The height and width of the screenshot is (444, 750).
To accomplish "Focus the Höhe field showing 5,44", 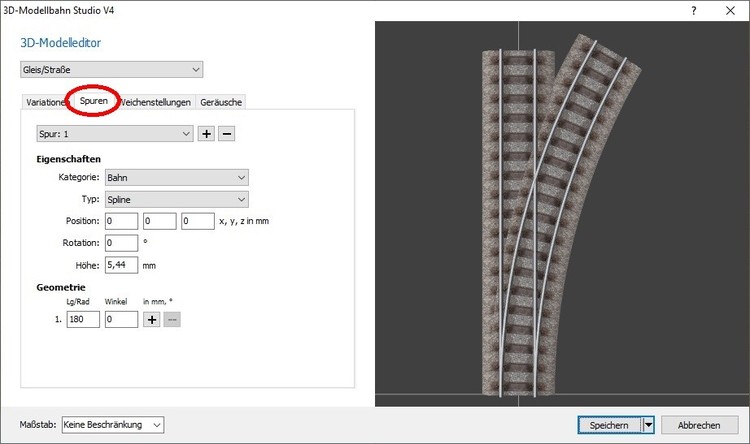I will 121,265.
